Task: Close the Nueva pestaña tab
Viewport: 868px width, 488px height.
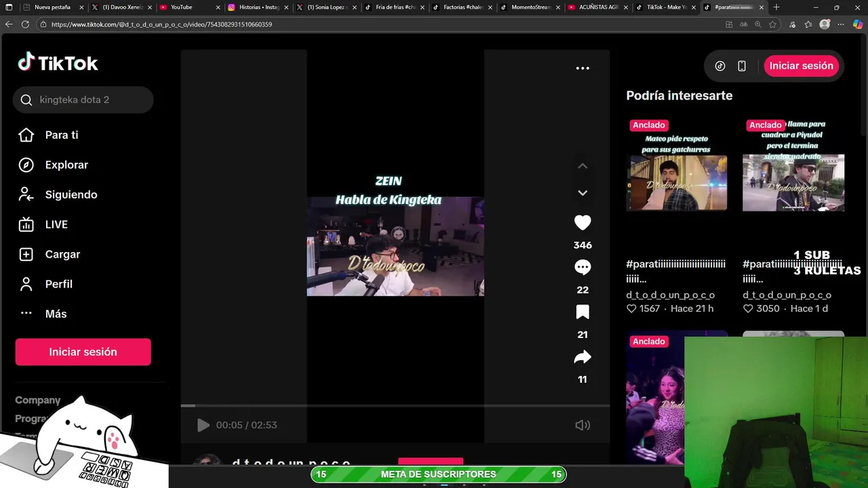Action: [81, 7]
